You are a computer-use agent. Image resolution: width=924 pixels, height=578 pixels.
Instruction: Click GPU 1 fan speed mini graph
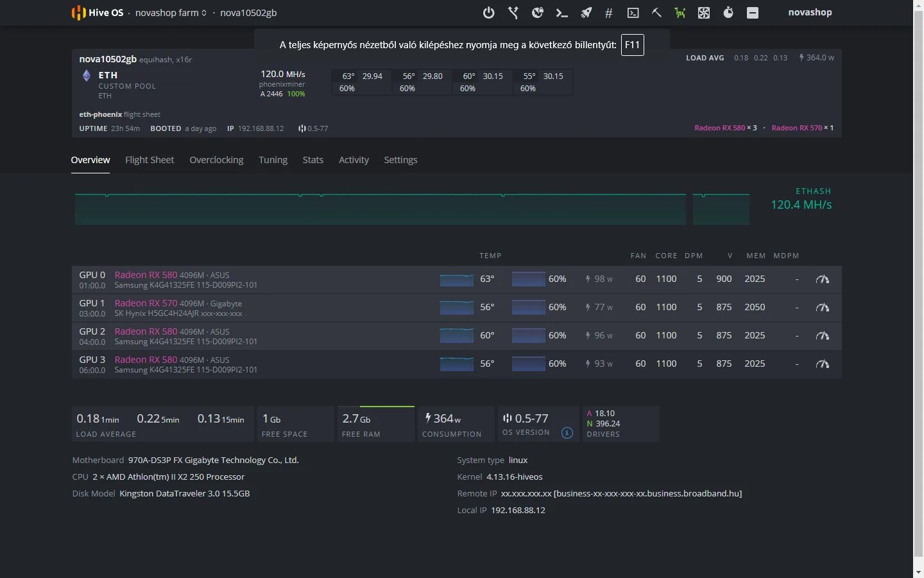click(x=528, y=308)
